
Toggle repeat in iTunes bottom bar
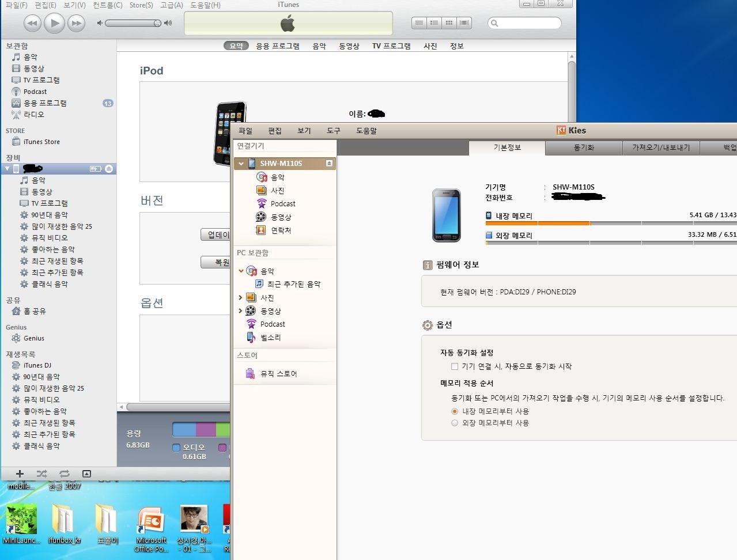[x=64, y=474]
